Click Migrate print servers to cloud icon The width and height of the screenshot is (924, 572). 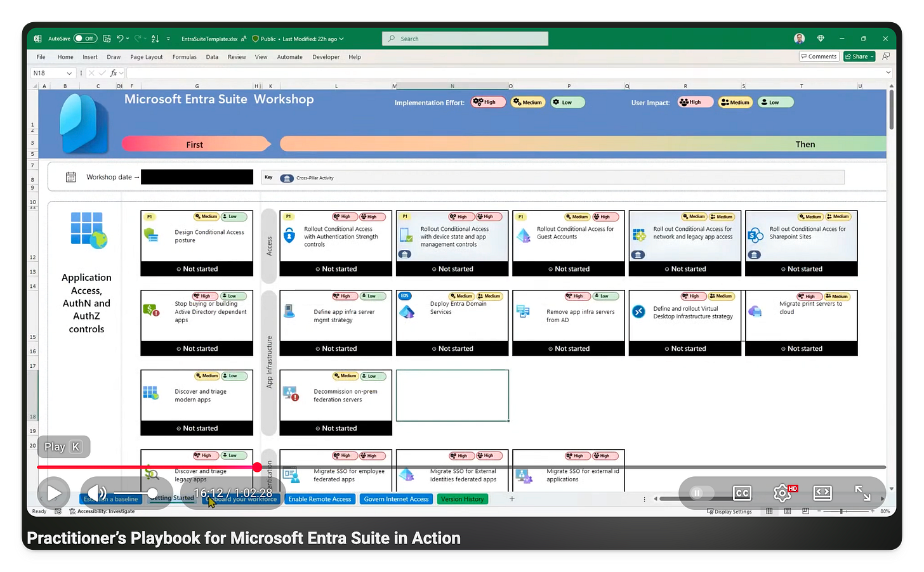click(755, 311)
